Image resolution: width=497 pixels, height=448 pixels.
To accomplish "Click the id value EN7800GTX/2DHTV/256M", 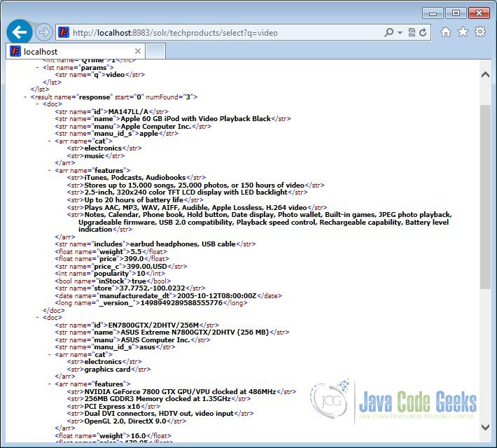I will (153, 325).
